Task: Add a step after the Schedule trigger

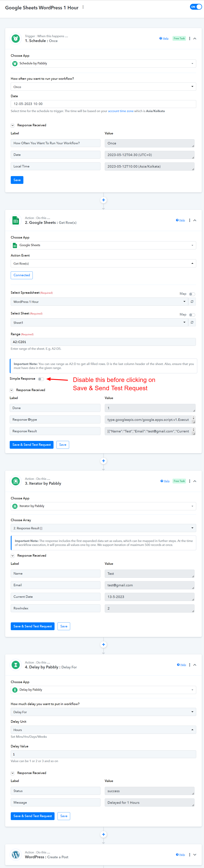Action: 104,200
